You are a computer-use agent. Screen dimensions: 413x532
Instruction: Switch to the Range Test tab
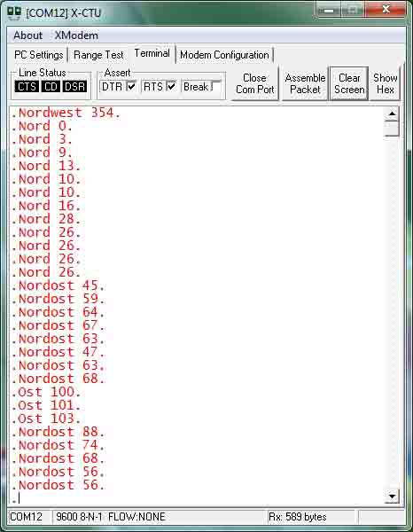98,55
